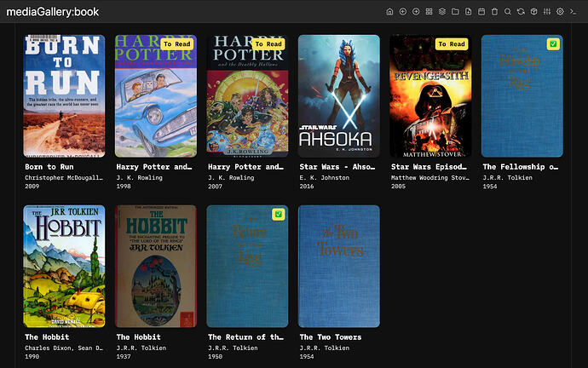Open the terminal prompt icon
This screenshot has width=588, height=368.
[573, 12]
